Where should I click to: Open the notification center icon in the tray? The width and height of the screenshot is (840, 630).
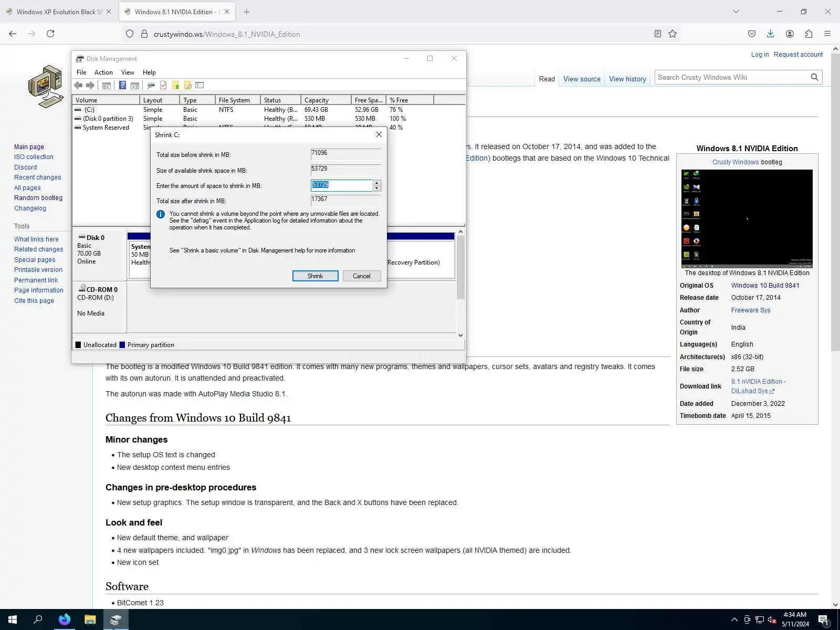(x=823, y=620)
